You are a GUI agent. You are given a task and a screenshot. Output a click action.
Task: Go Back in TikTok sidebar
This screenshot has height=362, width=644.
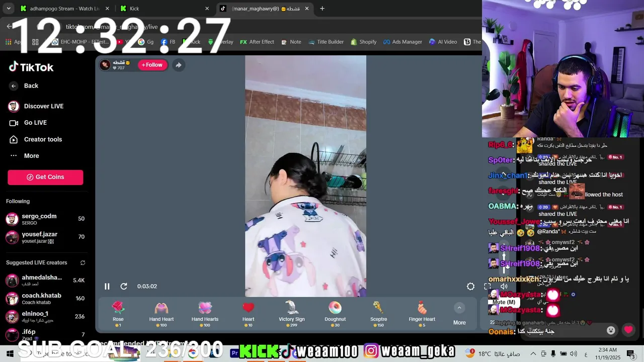[24, 86]
